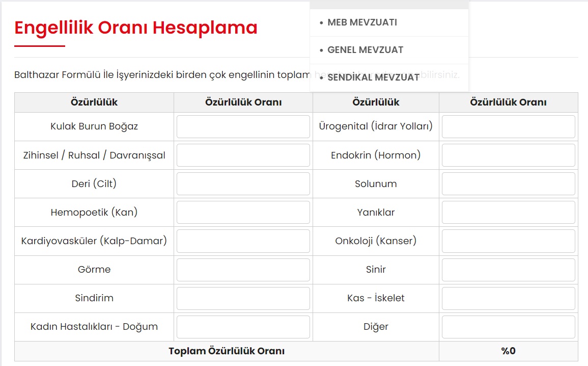Click the Sindirim input field
Screen dimensions: 588x366
pos(243,298)
